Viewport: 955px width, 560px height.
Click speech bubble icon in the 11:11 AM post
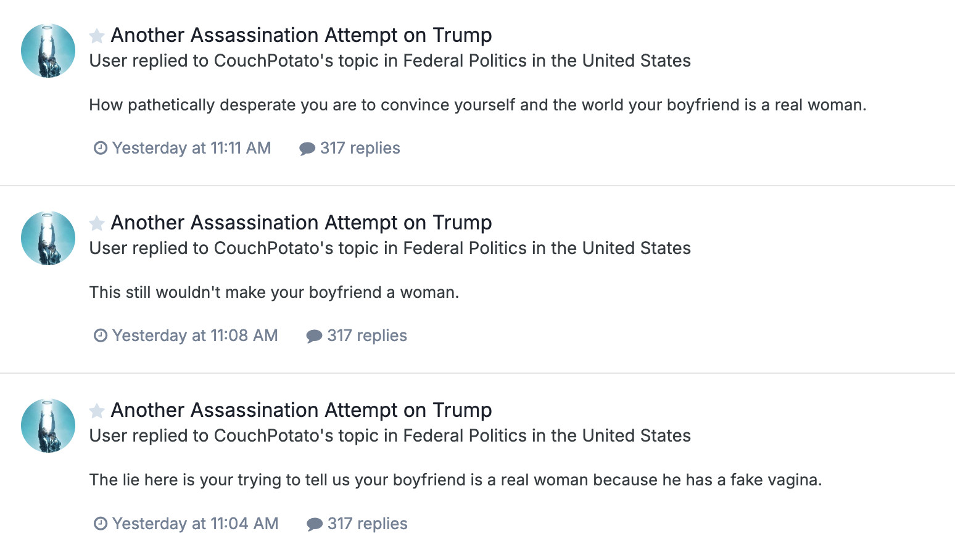[307, 149]
